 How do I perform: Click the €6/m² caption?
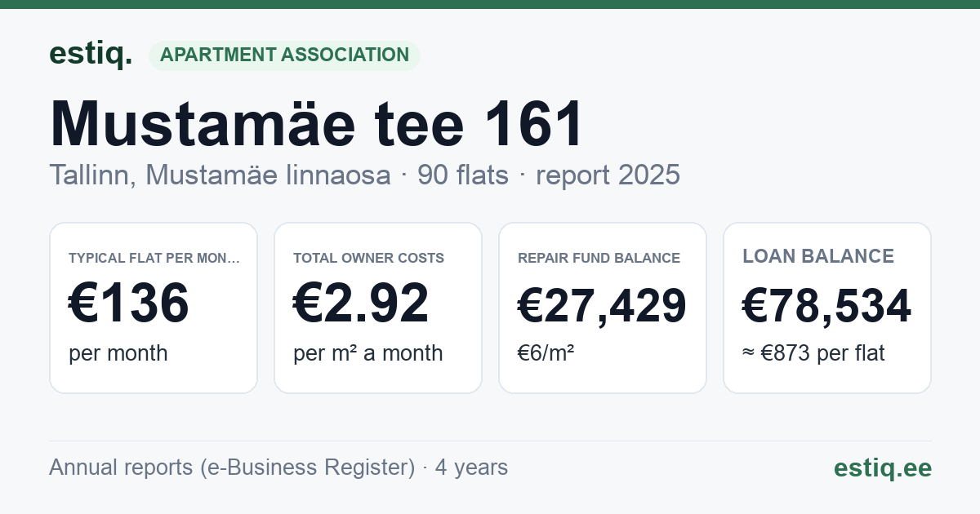coord(546,353)
